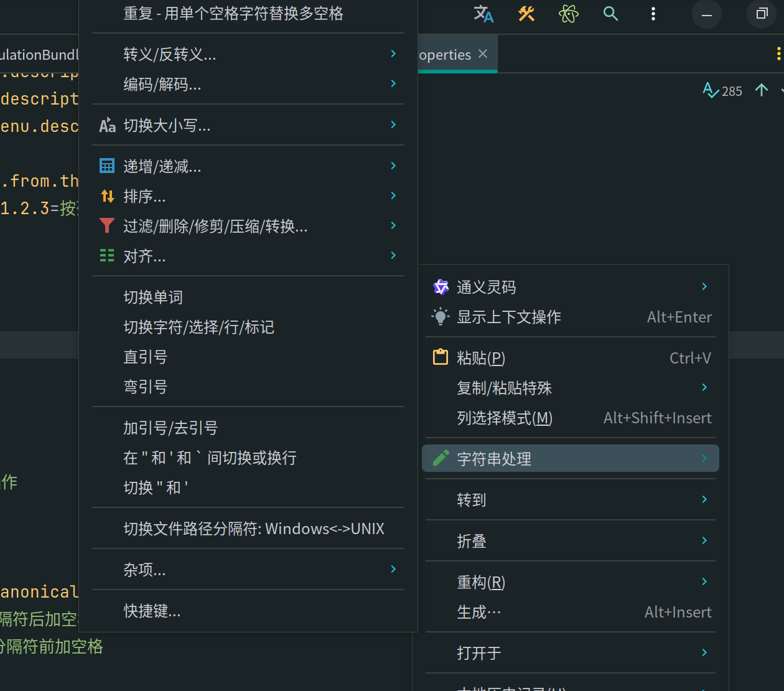Viewport: 784px width, 691px height.
Task: Open the search magnifier icon
Action: pyautogui.click(x=611, y=14)
